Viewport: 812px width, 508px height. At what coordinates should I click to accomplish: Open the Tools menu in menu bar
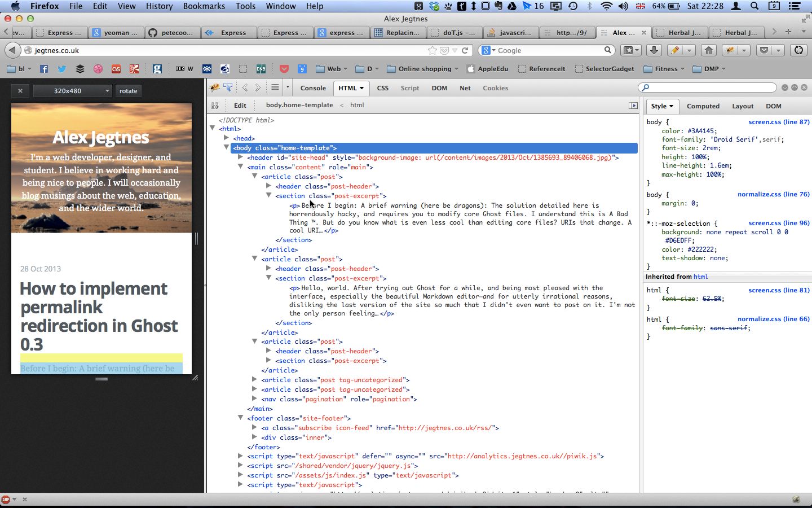[x=245, y=6]
